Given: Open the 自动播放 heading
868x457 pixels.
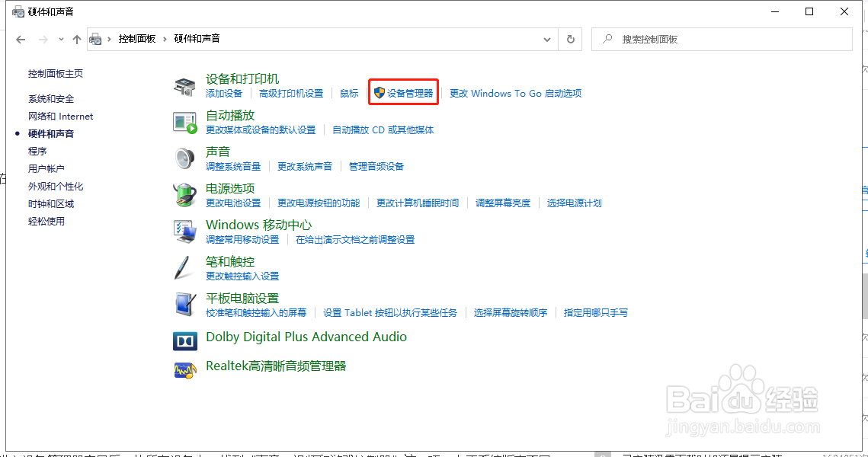Looking at the screenshot, I should (230, 116).
